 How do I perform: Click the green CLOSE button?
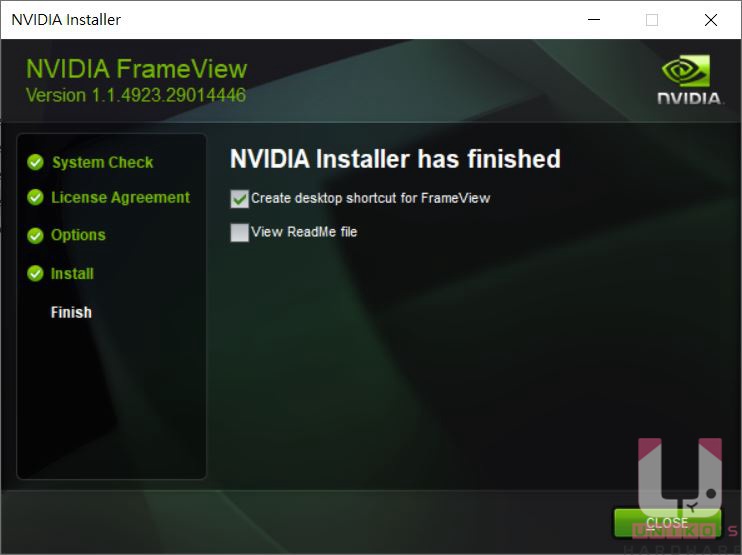[x=668, y=523]
